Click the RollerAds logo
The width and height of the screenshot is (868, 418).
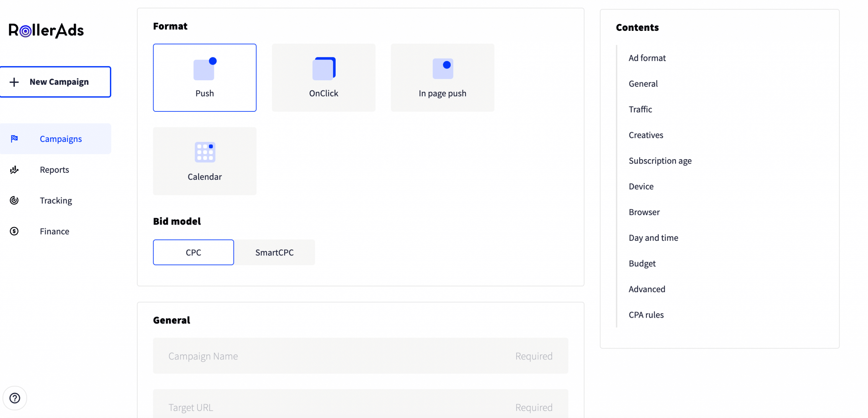[46, 30]
